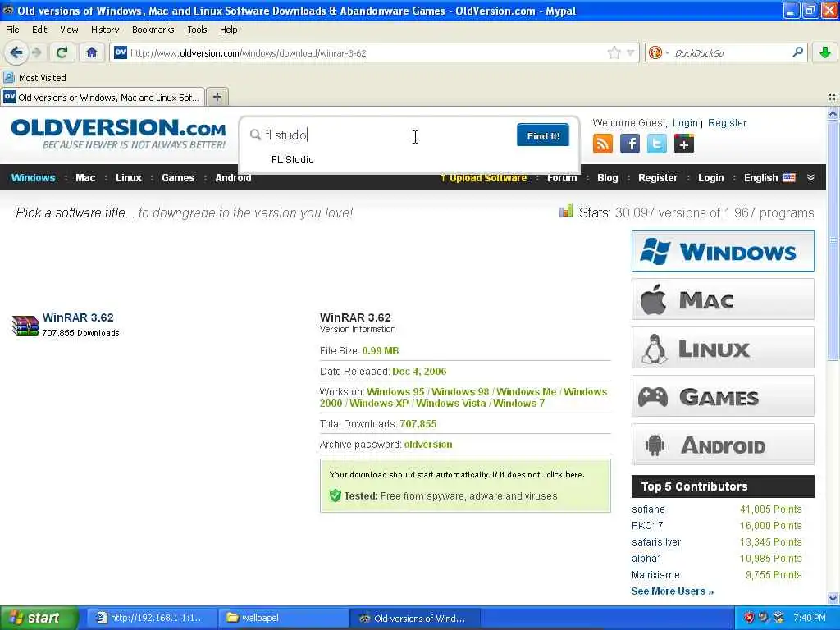This screenshot has width=840, height=630.
Task: Open the green Downloads arrow button
Action: (825, 52)
